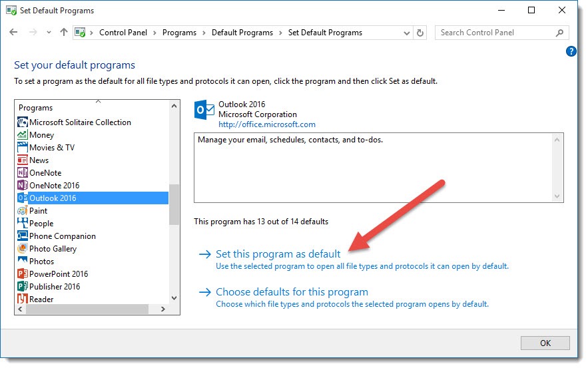Click the Movies & TV icon
Screen dimensions: 588x368
tap(23, 147)
